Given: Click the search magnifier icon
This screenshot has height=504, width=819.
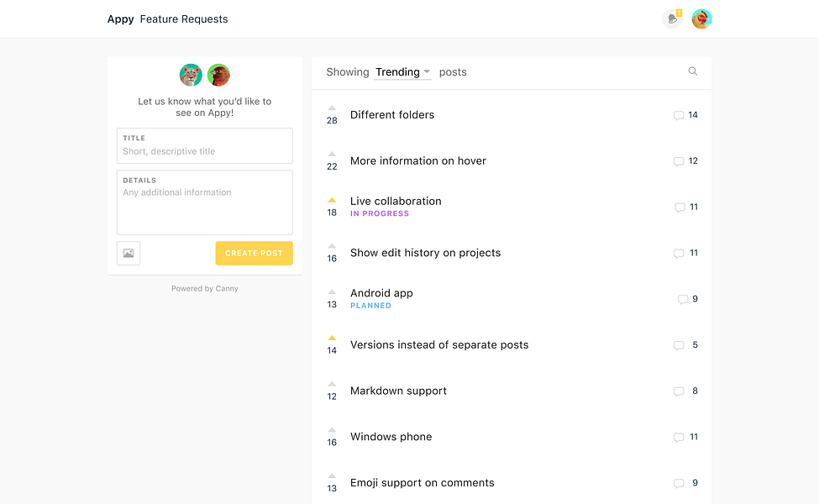Looking at the screenshot, I should click(x=693, y=71).
